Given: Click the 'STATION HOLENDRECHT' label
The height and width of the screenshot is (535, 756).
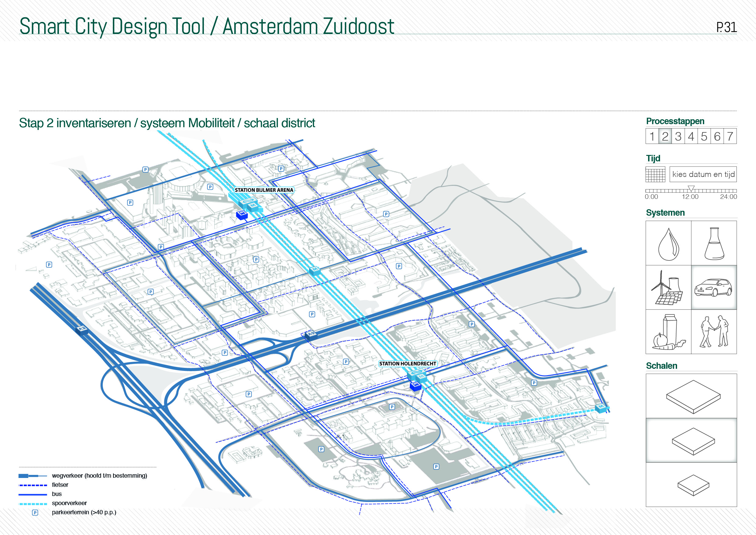Looking at the screenshot, I should tap(408, 364).
